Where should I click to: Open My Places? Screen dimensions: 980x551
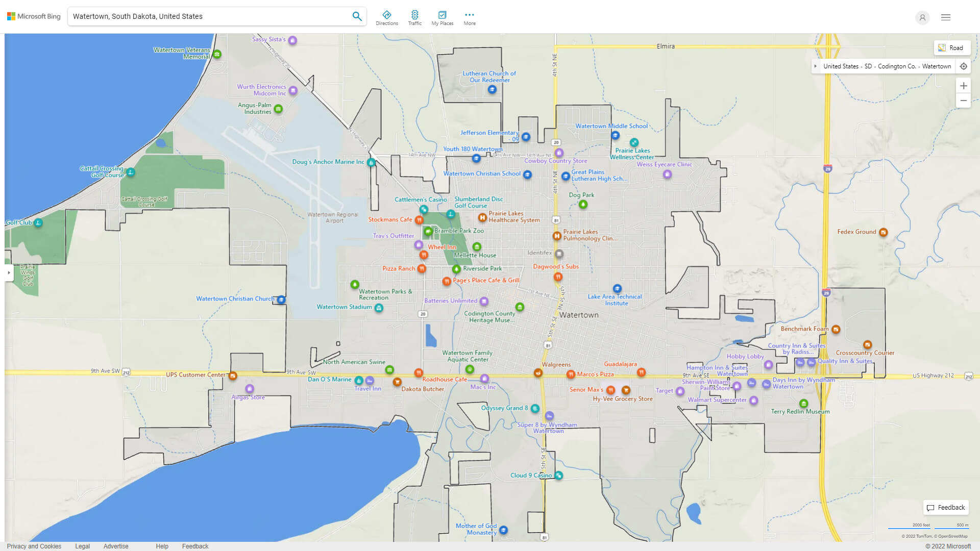pos(442,17)
